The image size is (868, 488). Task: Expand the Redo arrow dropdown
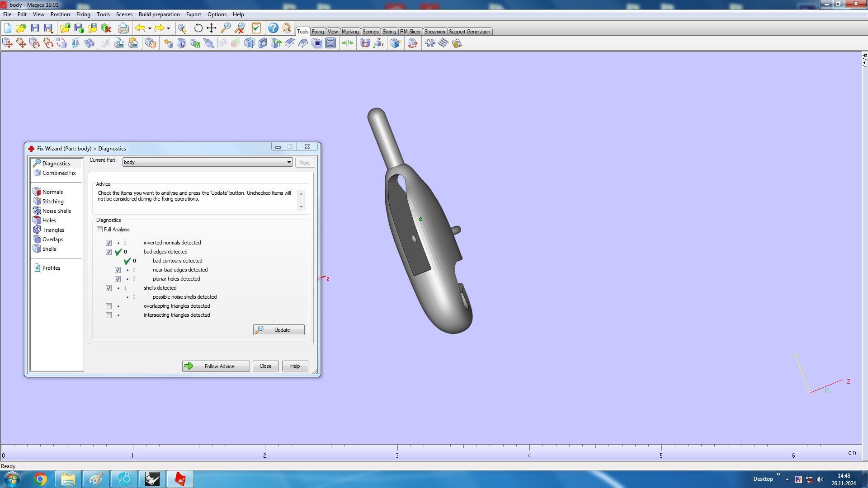tap(168, 28)
